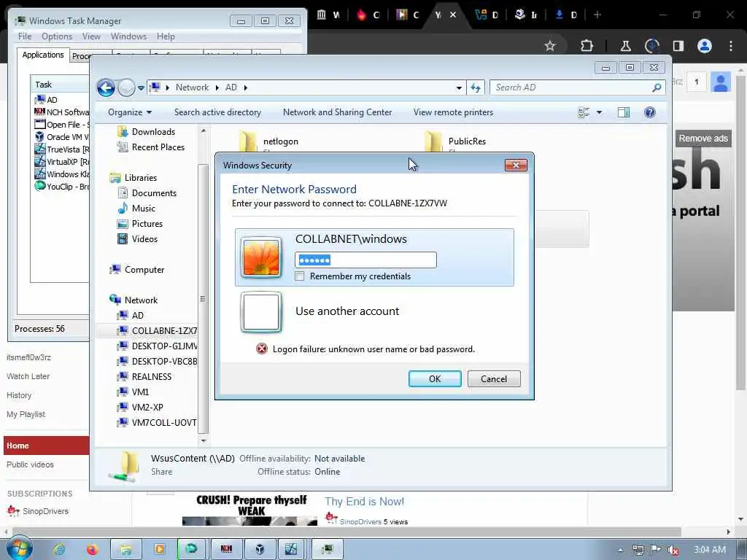Click browser bookmark star icon
Viewport: 747px width, 560px height.
pyautogui.click(x=550, y=46)
